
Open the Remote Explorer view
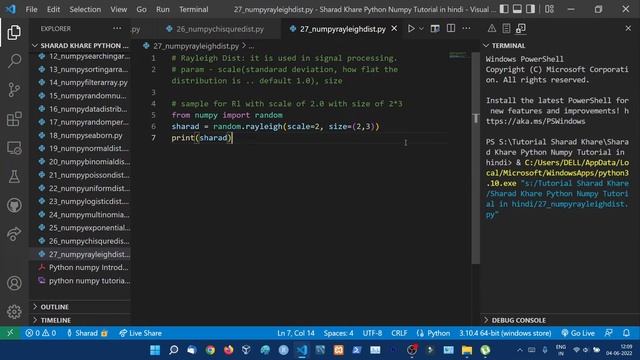[x=14, y=148]
